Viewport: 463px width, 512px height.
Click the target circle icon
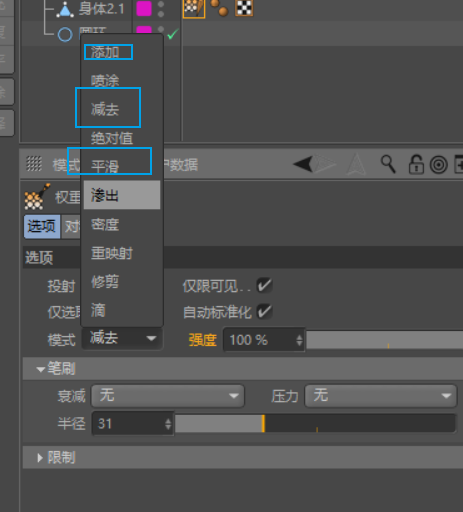[439, 165]
